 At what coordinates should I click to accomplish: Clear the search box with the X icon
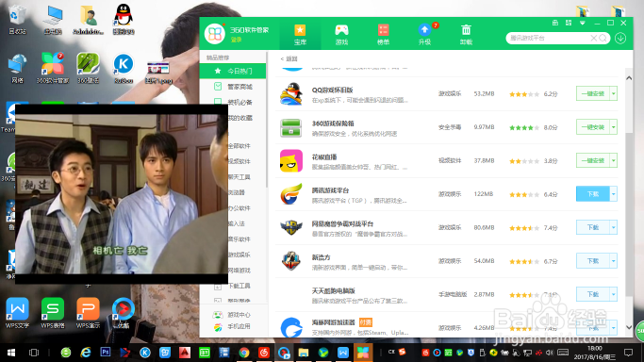593,38
